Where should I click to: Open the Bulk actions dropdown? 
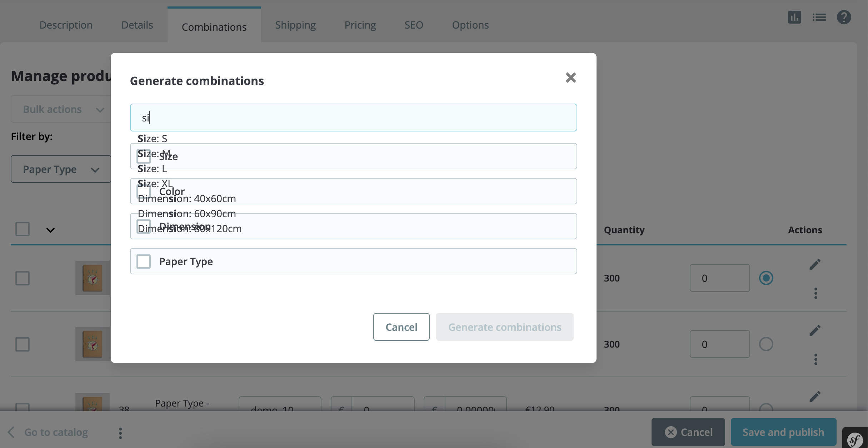61,109
